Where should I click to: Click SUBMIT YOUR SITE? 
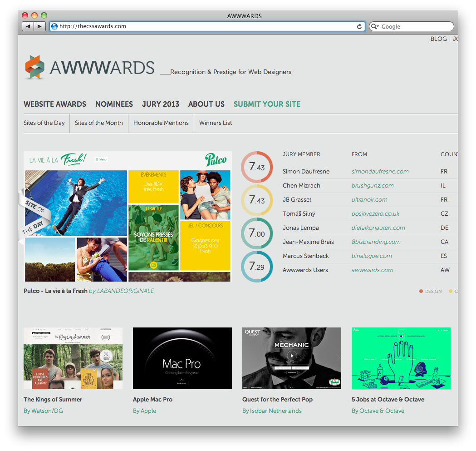click(x=267, y=104)
